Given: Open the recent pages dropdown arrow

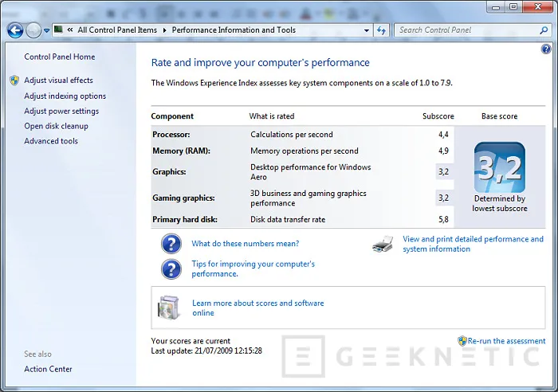Looking at the screenshot, I should [46, 30].
